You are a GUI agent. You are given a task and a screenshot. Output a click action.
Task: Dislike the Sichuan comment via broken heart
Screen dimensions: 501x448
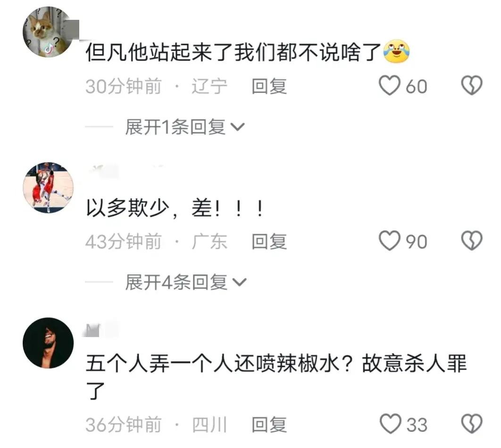click(x=472, y=424)
